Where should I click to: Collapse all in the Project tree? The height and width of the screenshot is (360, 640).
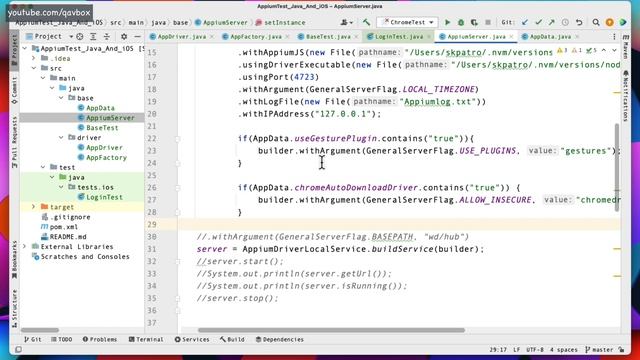[107, 37]
